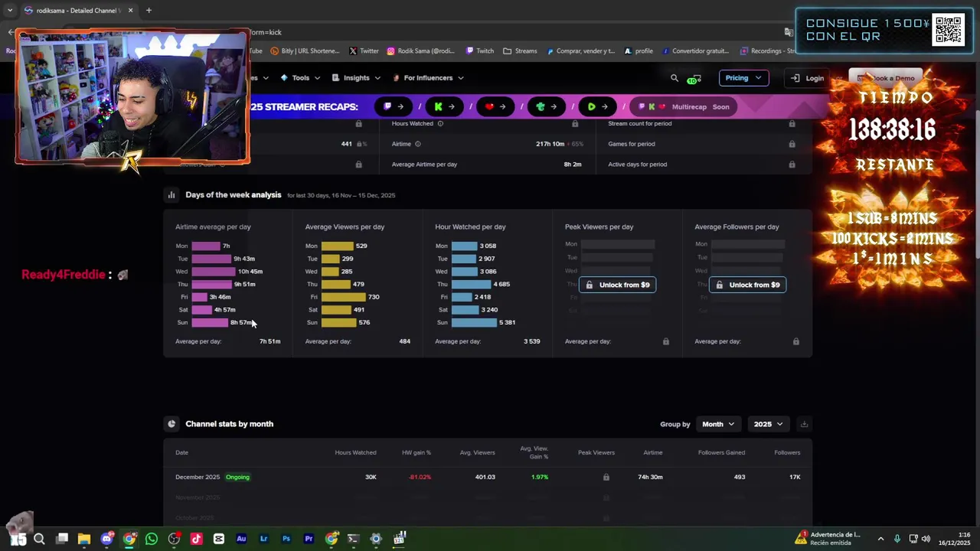The image size is (980, 551).
Task: Click the -81.02% HW gain value
Action: pyautogui.click(x=420, y=477)
